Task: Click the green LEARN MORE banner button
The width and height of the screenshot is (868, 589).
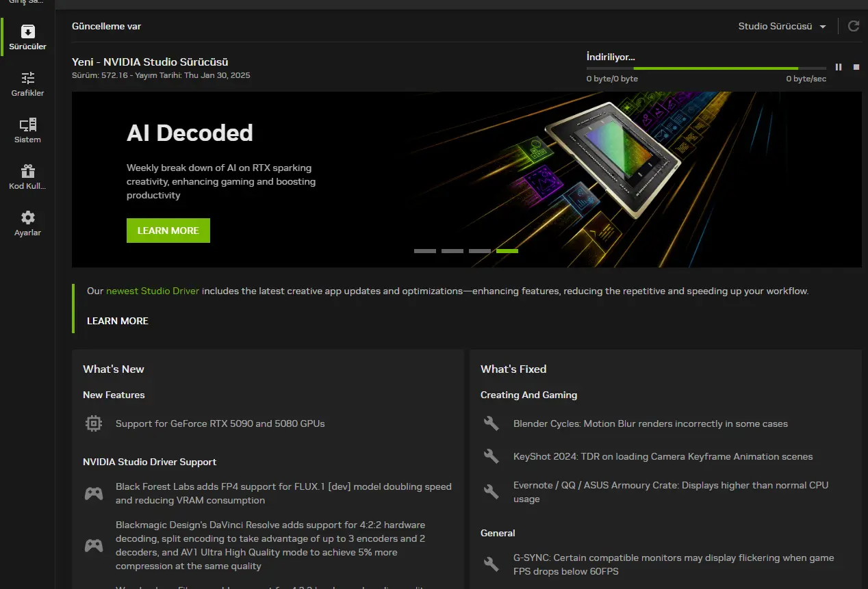Action: click(168, 231)
